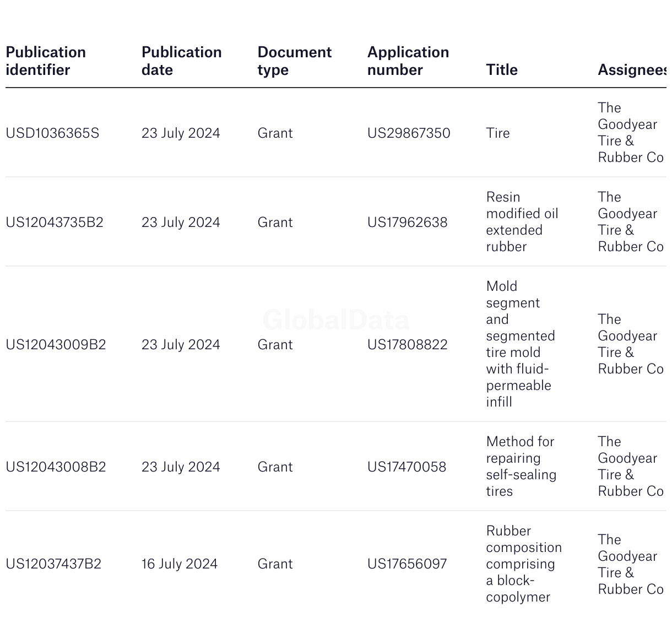Select publication US12043009B2
Image resolution: width=672 pixels, height=639 pixels.
[56, 345]
